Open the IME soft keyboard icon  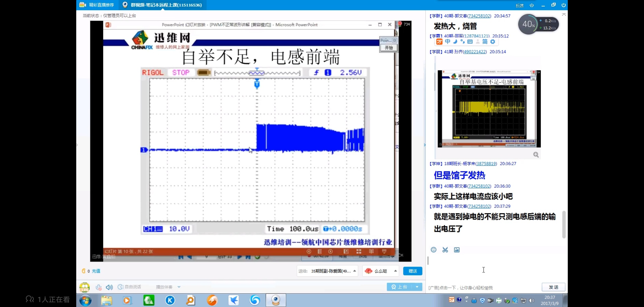(470, 42)
